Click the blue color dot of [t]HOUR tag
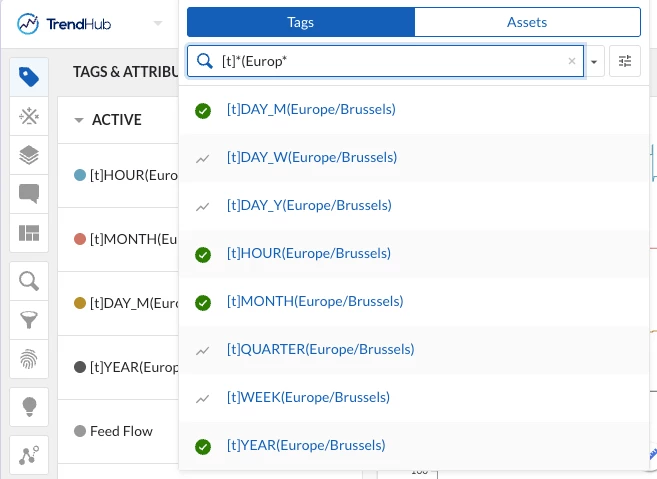The height and width of the screenshot is (479, 657). [80, 175]
